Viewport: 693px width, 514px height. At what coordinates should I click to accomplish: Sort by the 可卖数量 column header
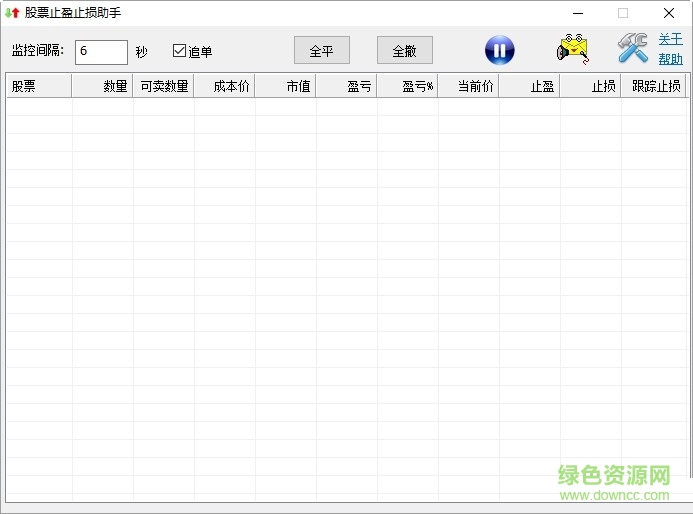point(163,86)
